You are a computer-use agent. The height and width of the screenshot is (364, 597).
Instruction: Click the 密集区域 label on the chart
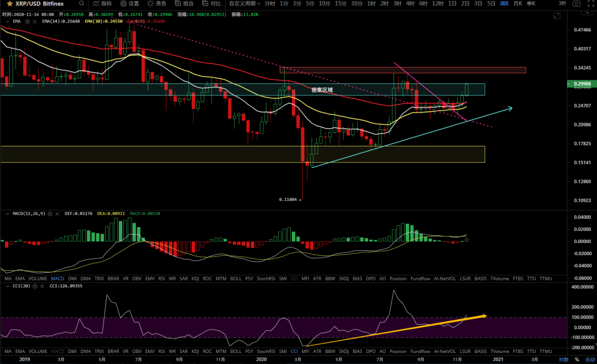point(322,89)
